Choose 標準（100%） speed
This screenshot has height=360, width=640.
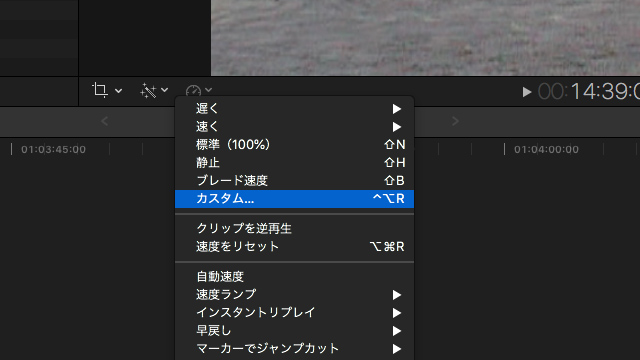(294, 144)
